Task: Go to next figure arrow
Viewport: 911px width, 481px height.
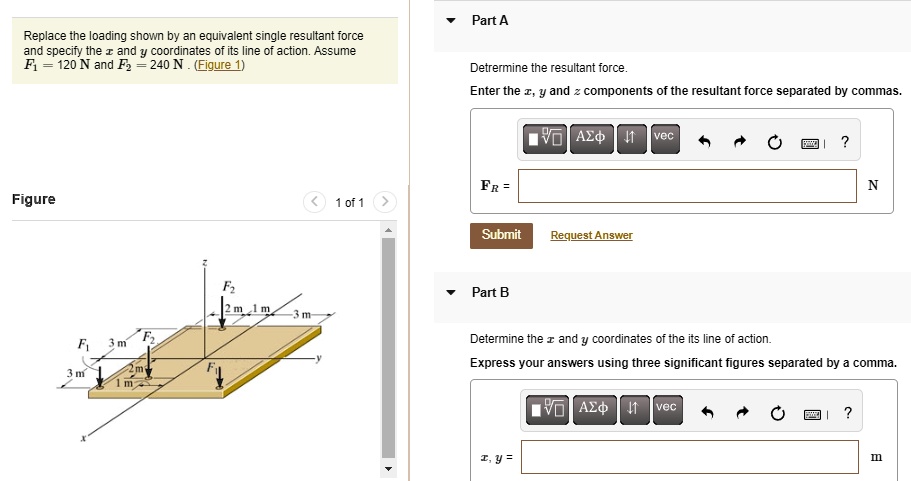Action: tap(384, 202)
